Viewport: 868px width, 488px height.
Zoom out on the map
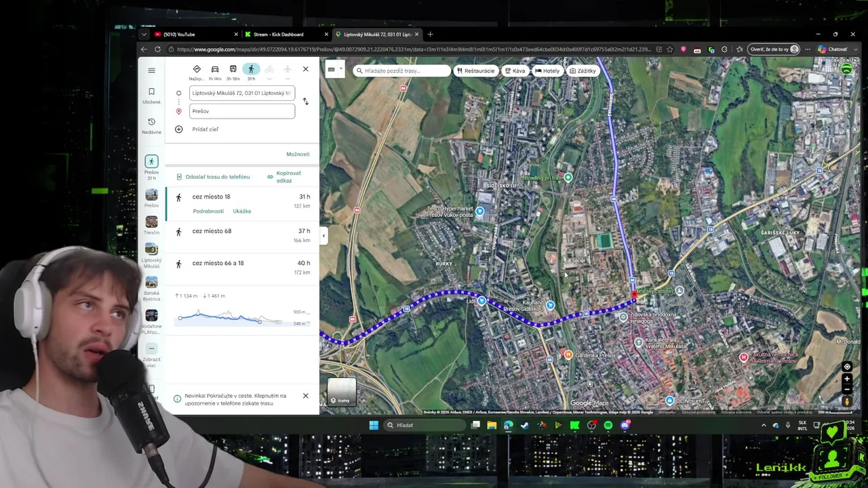point(847,390)
